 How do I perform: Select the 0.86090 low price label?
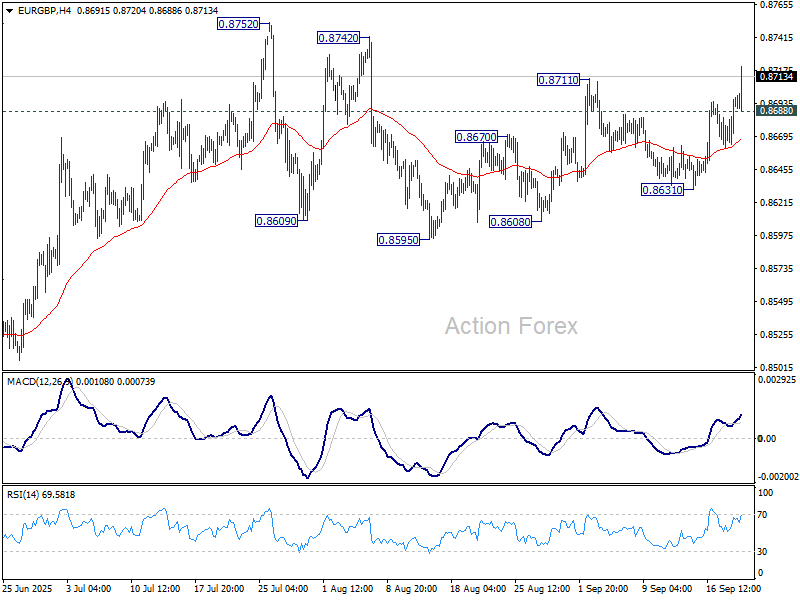click(276, 220)
